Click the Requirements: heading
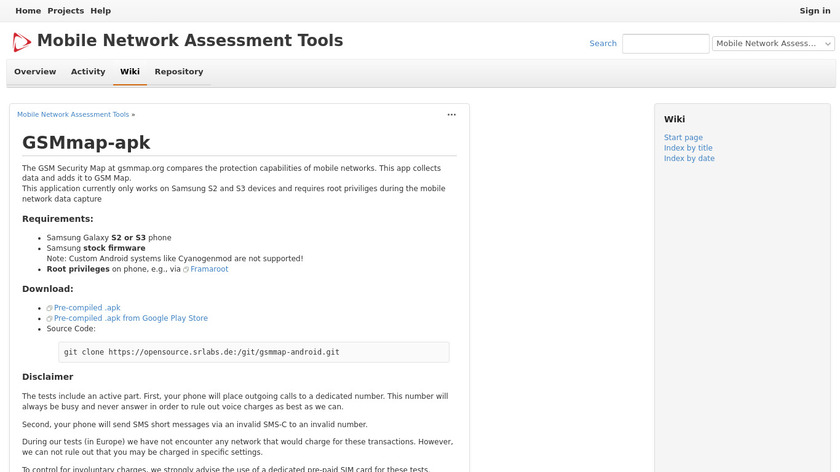The width and height of the screenshot is (840, 472). coord(57,219)
